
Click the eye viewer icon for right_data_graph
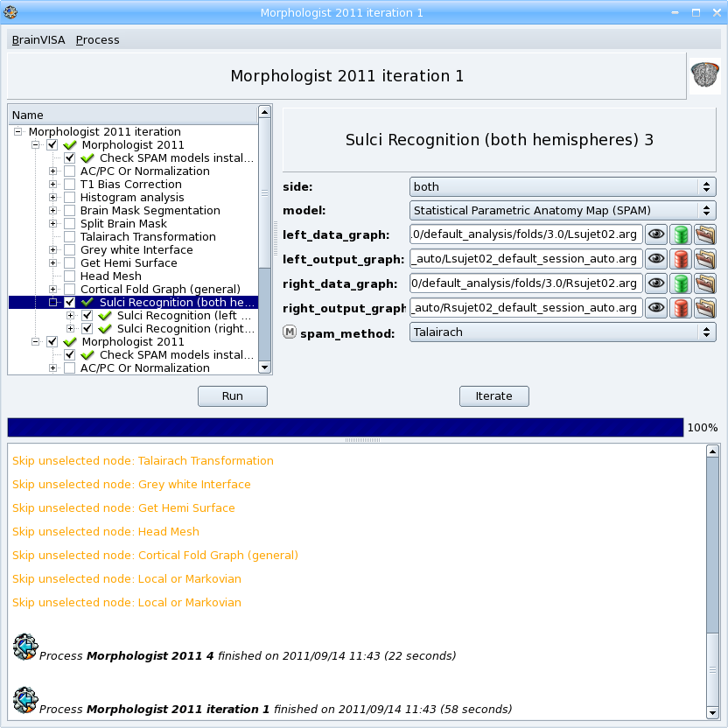click(656, 283)
